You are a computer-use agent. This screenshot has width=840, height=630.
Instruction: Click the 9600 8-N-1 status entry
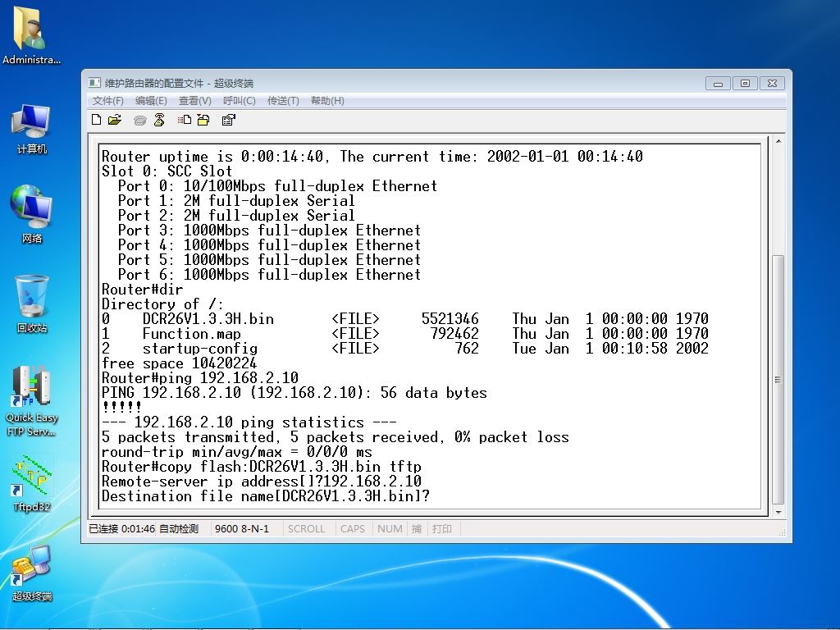(242, 529)
